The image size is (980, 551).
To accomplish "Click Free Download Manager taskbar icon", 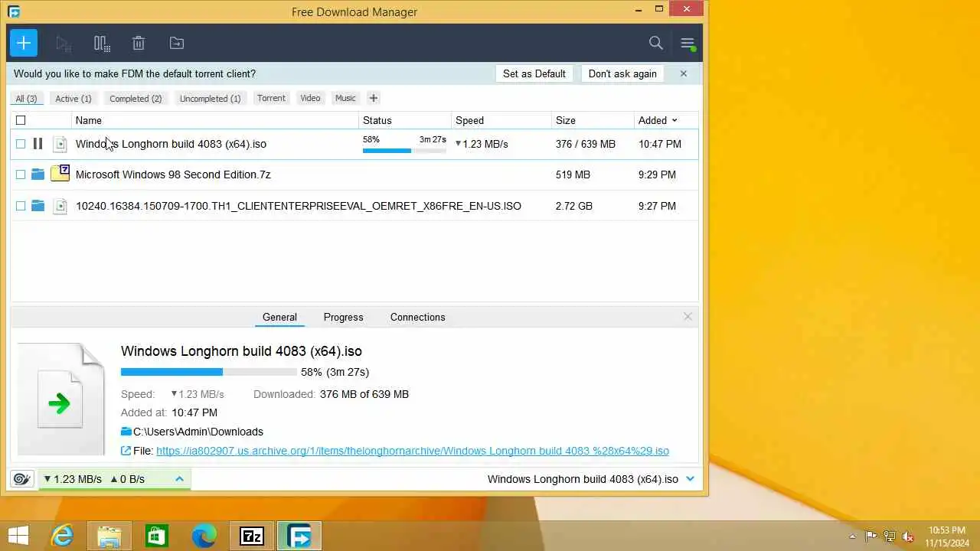I will click(299, 536).
